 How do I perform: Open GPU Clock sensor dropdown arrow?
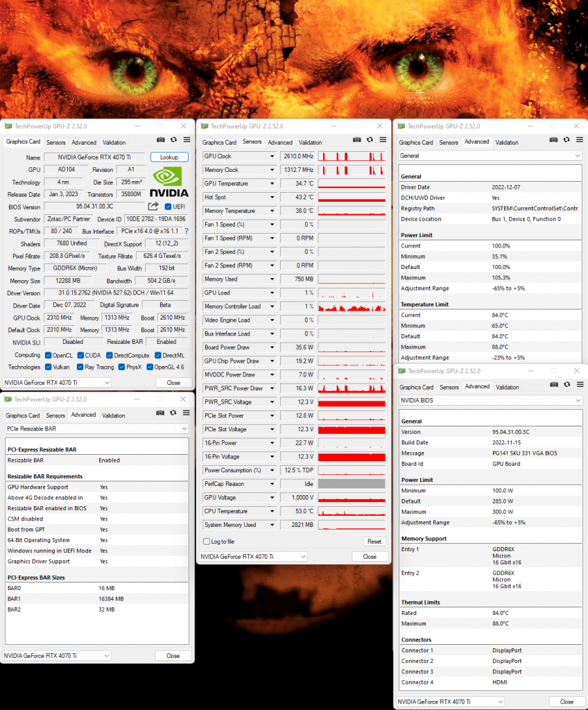[x=272, y=156]
